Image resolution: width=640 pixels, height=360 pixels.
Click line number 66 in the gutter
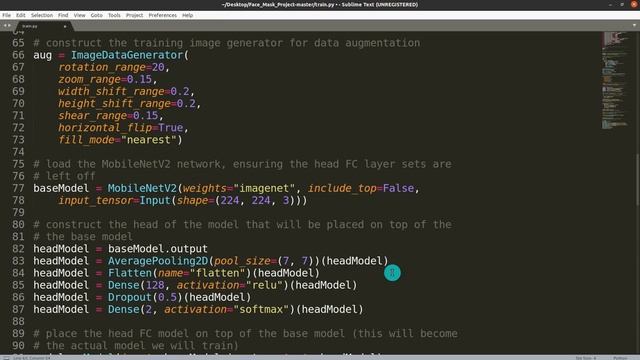coord(18,55)
